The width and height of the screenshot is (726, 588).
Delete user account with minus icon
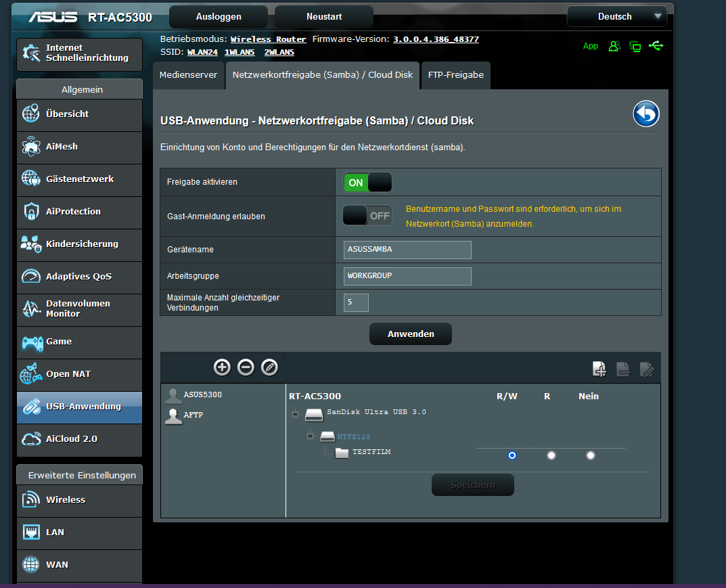246,367
